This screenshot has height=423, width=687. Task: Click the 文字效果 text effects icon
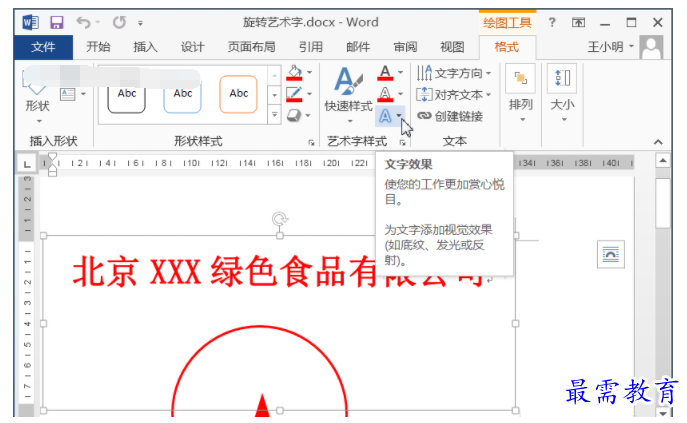385,116
